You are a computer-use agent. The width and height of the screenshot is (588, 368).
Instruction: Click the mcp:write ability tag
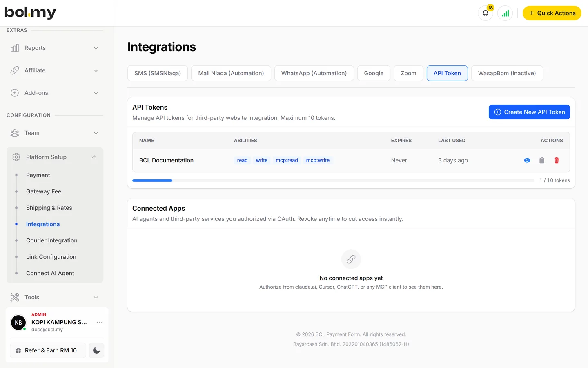(318, 160)
